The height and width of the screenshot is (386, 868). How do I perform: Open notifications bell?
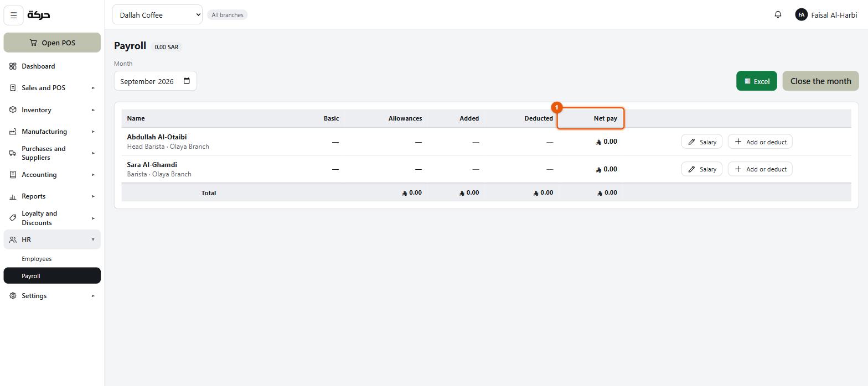coord(778,15)
